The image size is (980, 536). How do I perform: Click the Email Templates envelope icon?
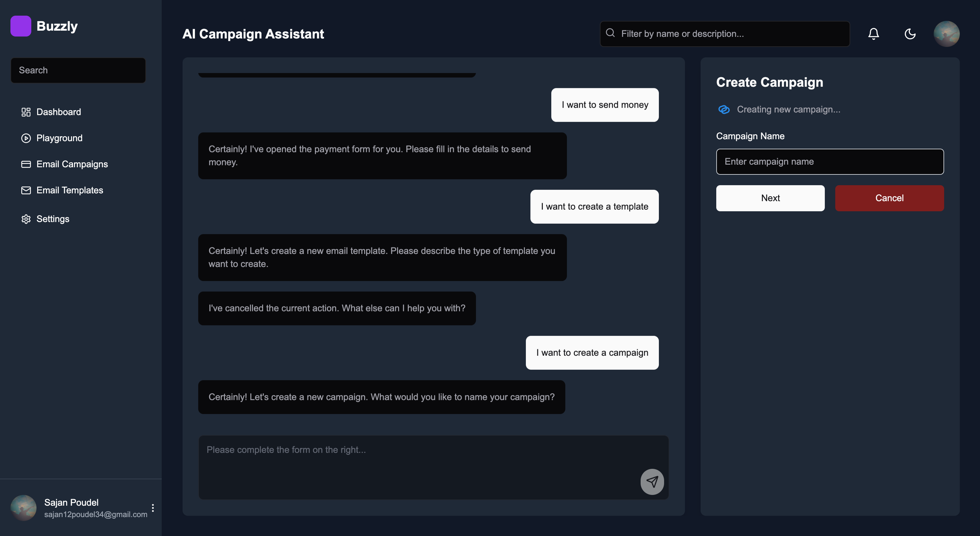click(x=26, y=190)
